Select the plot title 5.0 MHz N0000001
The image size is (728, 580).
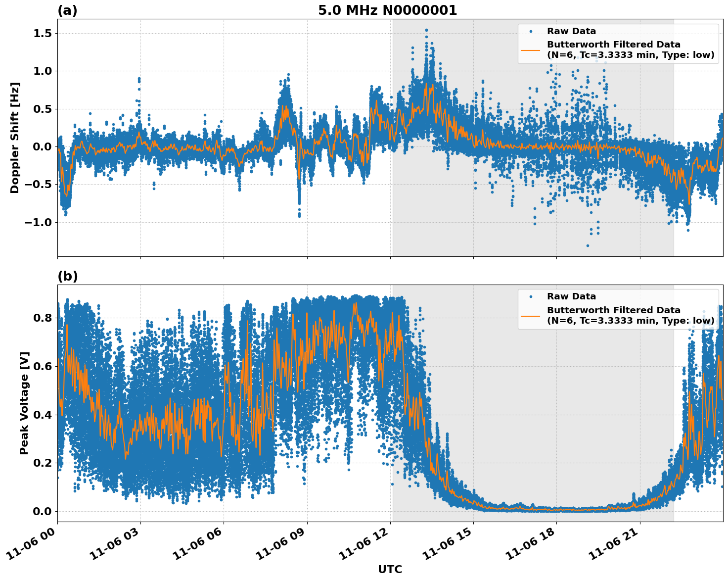tap(389, 10)
